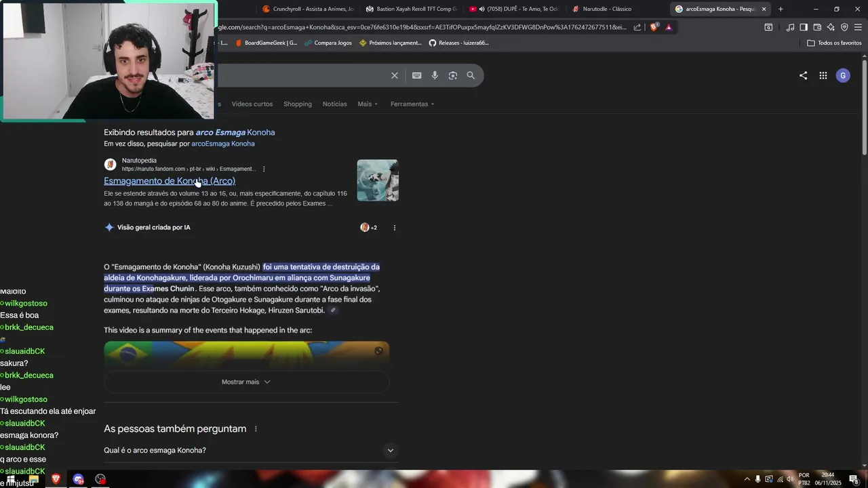
Task: Open the browser main menu
Action: coord(859,27)
